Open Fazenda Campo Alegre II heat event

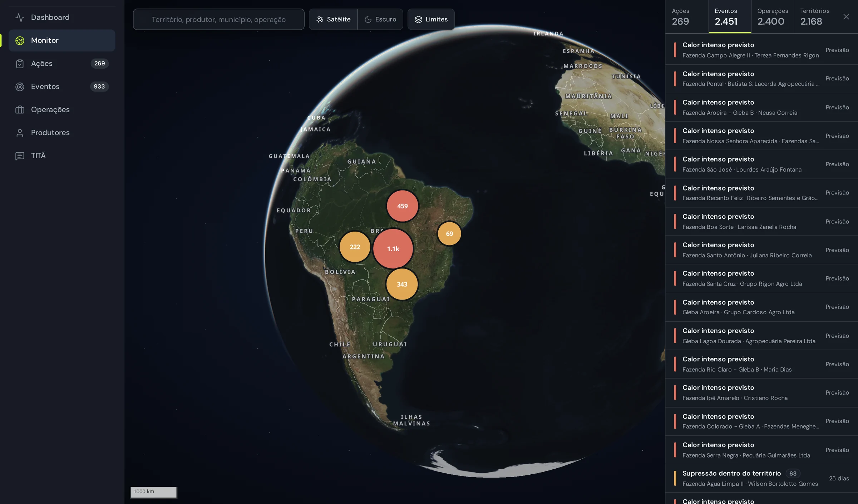(x=761, y=50)
